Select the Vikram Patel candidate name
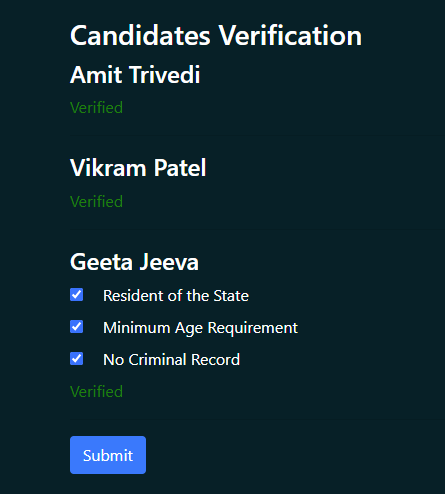Screen dimensions: 445x494 click(x=138, y=168)
